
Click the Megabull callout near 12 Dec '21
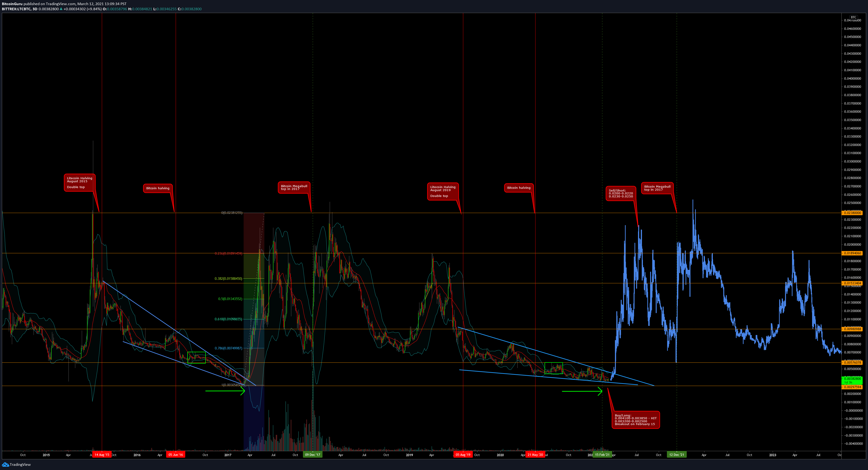(657, 188)
